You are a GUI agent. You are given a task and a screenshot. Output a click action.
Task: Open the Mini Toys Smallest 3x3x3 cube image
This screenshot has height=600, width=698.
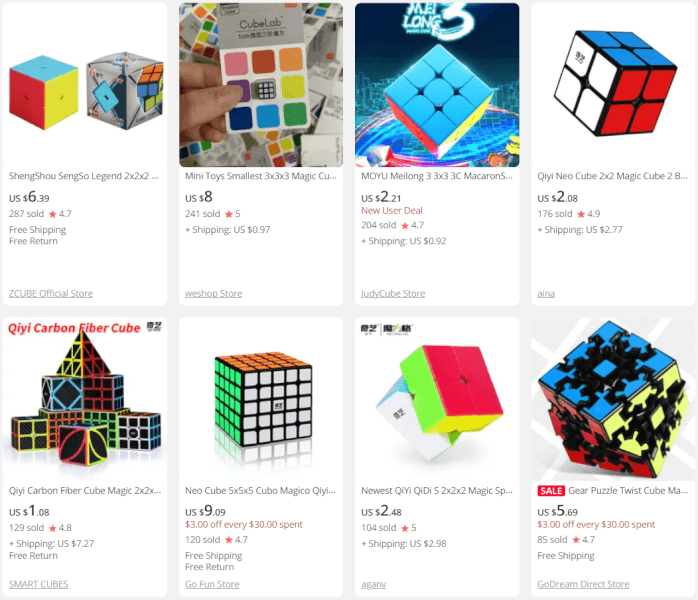(261, 85)
